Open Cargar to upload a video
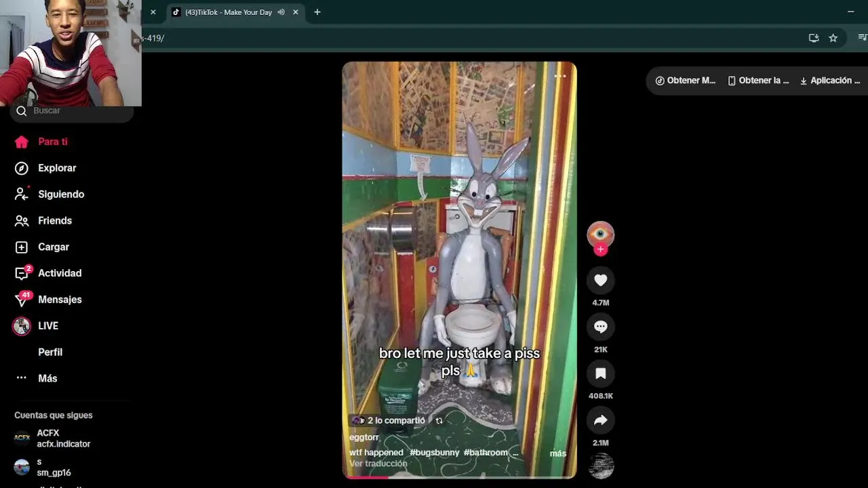 43,247
